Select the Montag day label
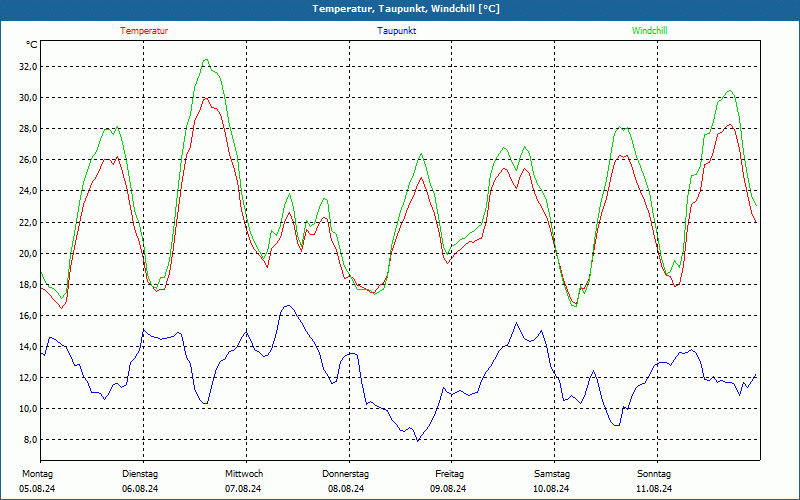The width and height of the screenshot is (800, 500). point(37,474)
